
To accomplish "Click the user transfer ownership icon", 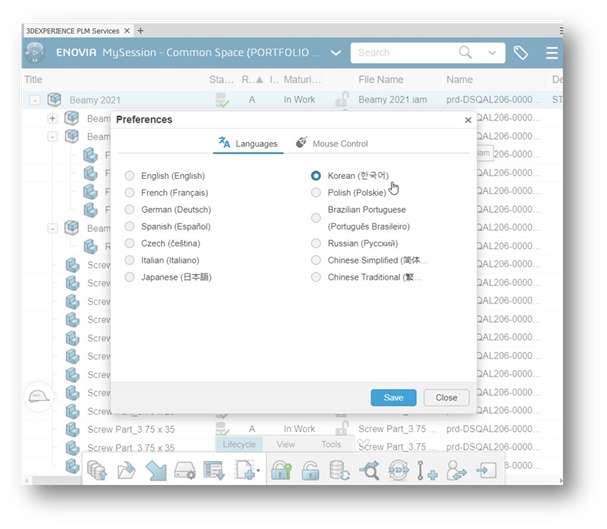I will click(456, 471).
